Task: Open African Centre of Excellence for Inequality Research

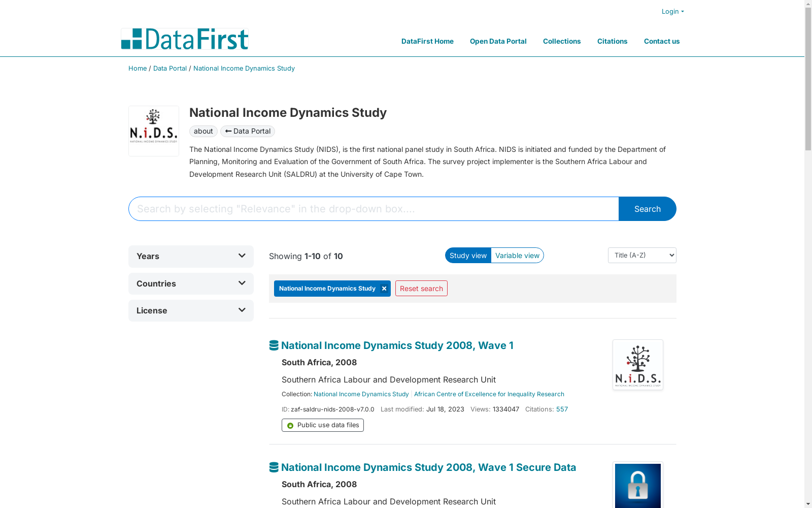Action: pos(489,394)
